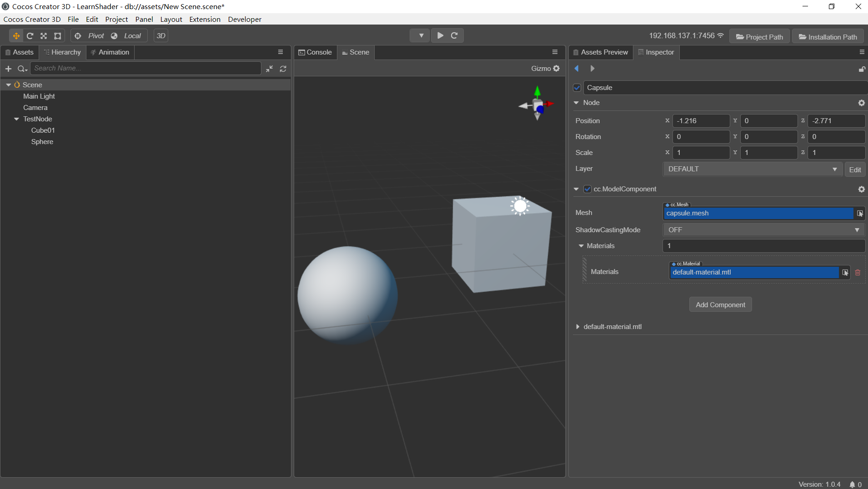
Task: Collapse the TestNode tree item
Action: pyautogui.click(x=16, y=119)
